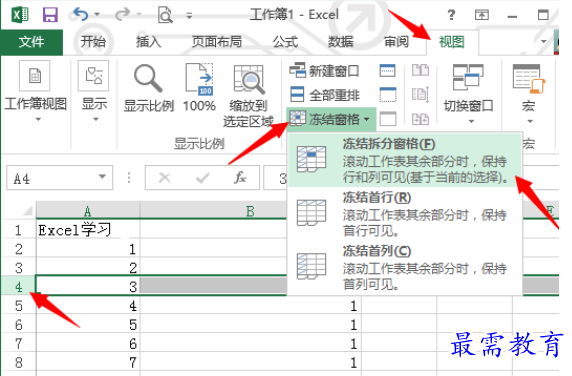Click Reset Window Position icon
Viewport: 572px width, 376px height.
point(420,119)
